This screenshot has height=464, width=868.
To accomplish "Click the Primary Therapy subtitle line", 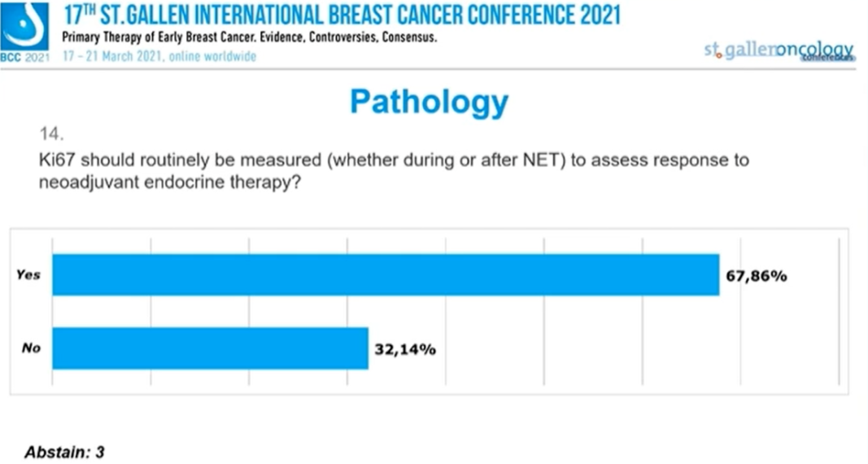I will (251, 40).
